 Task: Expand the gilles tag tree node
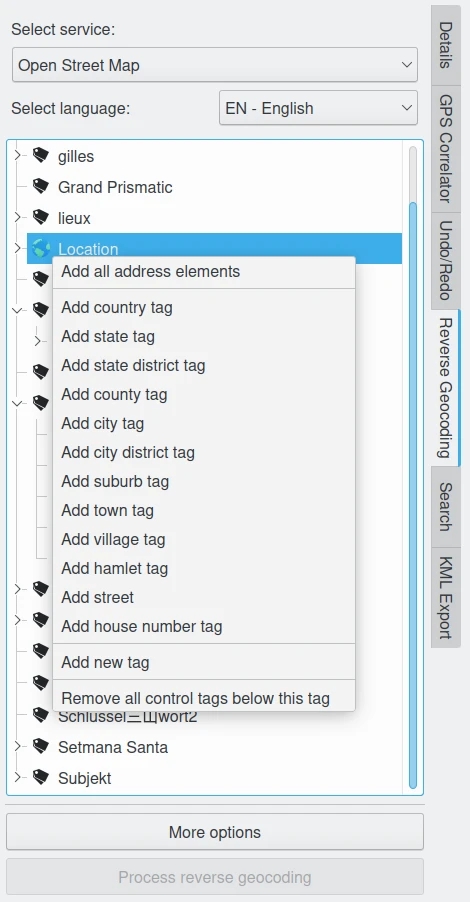pyautogui.click(x=17, y=155)
